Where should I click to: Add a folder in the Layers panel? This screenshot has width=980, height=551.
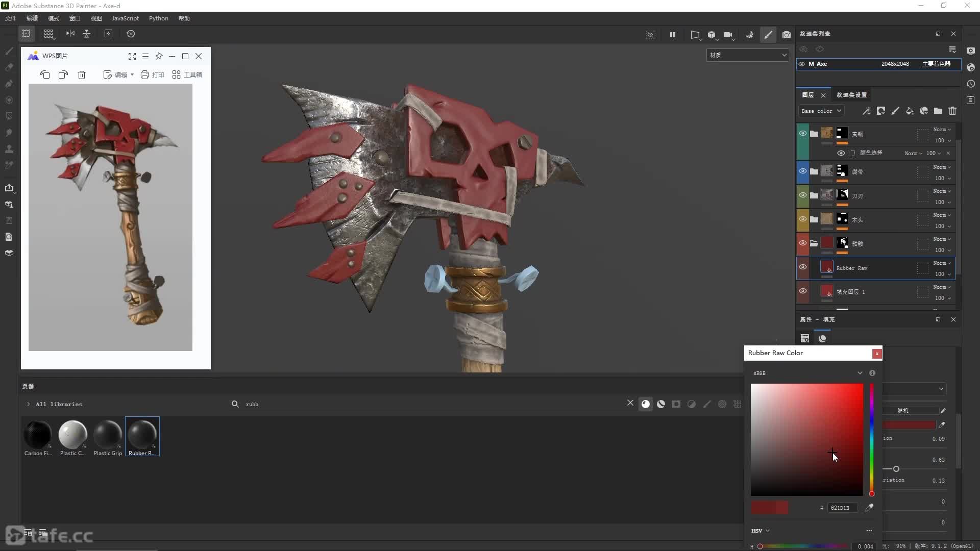click(938, 111)
